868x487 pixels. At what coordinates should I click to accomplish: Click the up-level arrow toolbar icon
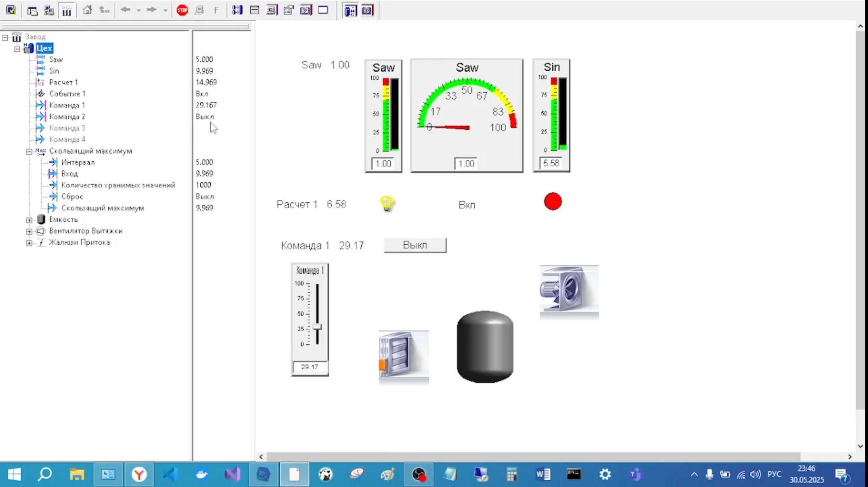[104, 10]
